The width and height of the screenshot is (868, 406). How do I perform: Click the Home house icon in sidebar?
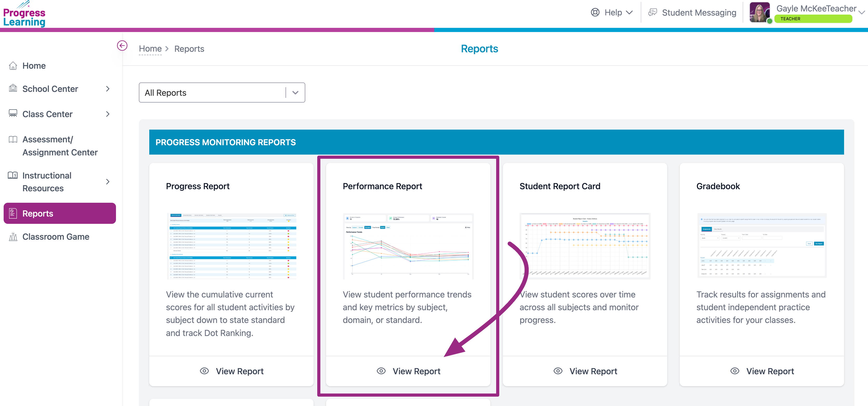coord(13,66)
